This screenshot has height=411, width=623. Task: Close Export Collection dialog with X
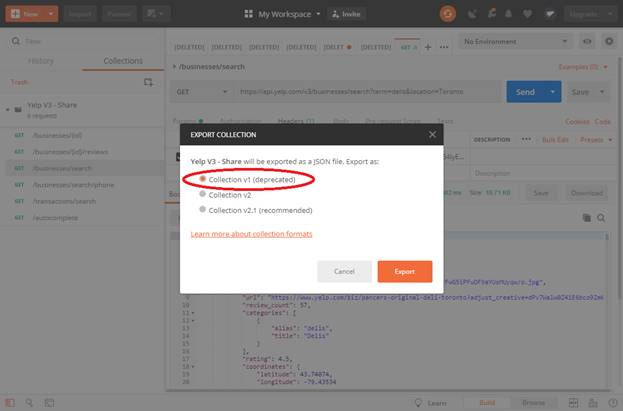pyautogui.click(x=432, y=135)
